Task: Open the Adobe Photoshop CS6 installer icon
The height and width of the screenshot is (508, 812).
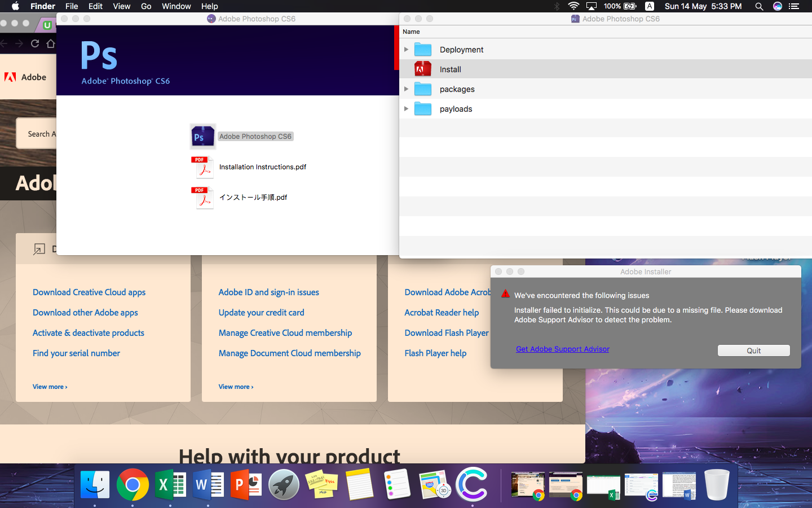Action: (202, 137)
